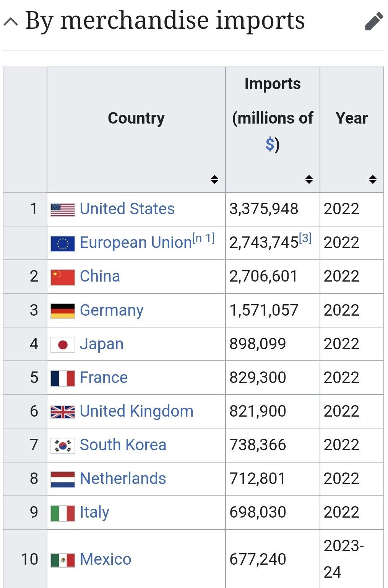Click the pencil edit section icon
This screenshot has height=588, width=388.
(373, 21)
